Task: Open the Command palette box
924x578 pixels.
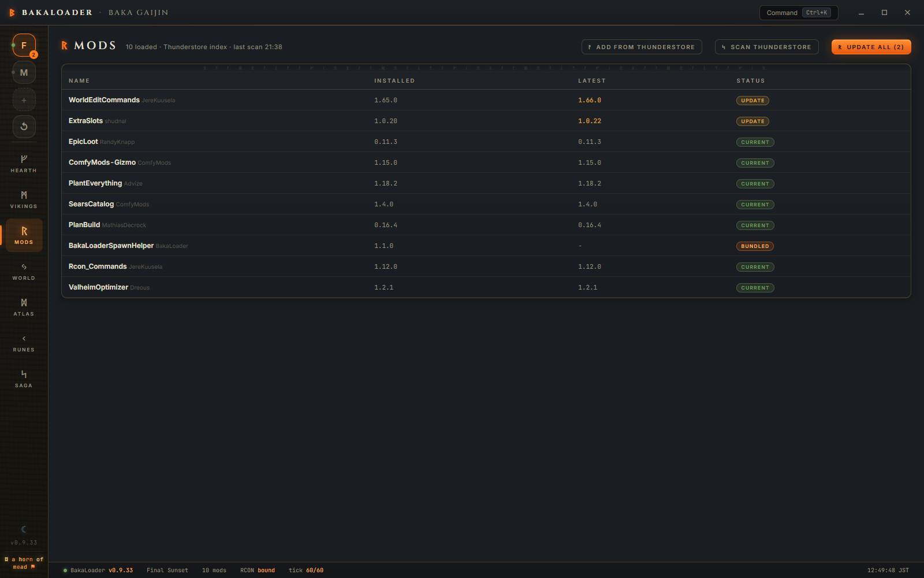Action: coord(798,13)
